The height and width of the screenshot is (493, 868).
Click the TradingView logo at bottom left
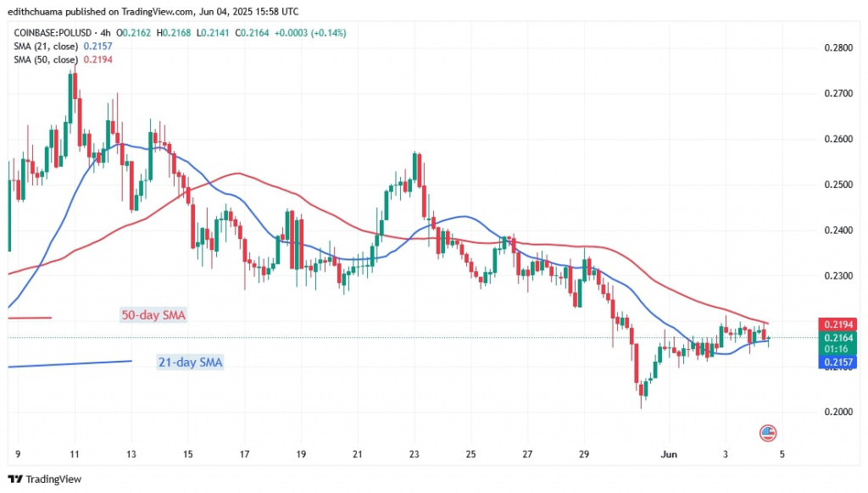click(x=46, y=479)
